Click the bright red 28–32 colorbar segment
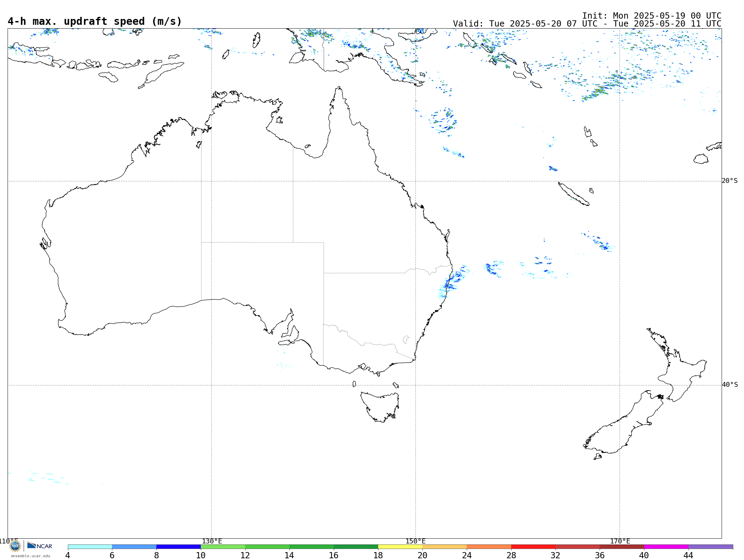 [533, 547]
